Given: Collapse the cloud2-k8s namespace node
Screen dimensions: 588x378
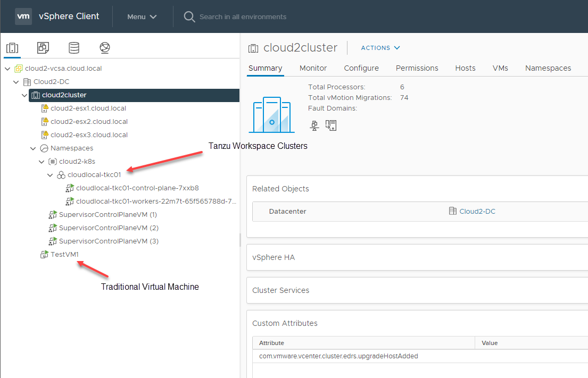Looking at the screenshot, I should point(42,162).
